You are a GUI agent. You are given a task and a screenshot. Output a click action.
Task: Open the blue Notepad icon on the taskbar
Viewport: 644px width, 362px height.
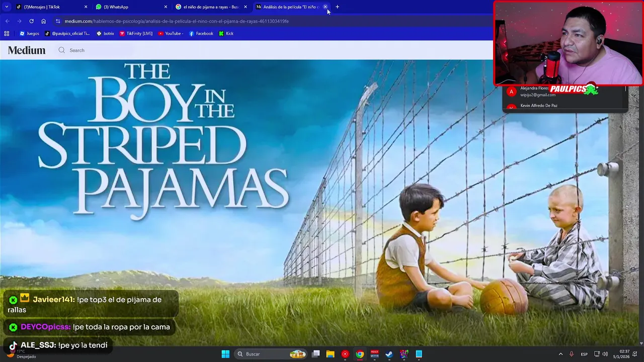click(419, 354)
